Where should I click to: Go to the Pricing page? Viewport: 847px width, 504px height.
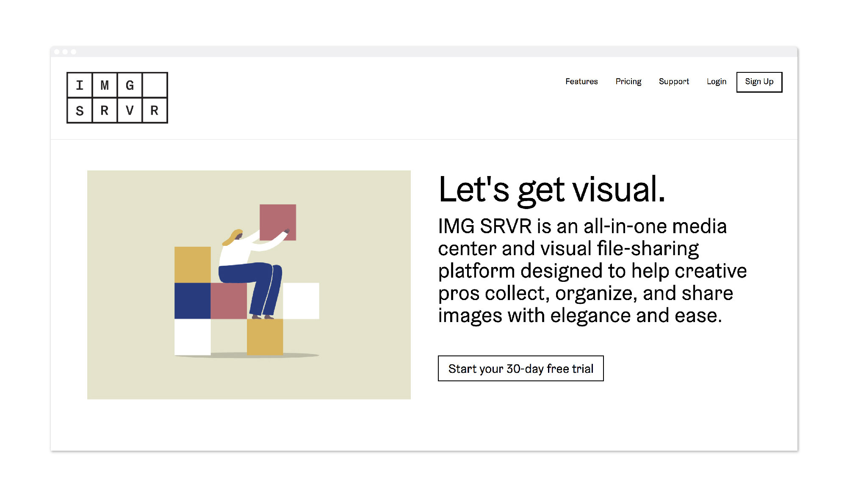pos(628,82)
